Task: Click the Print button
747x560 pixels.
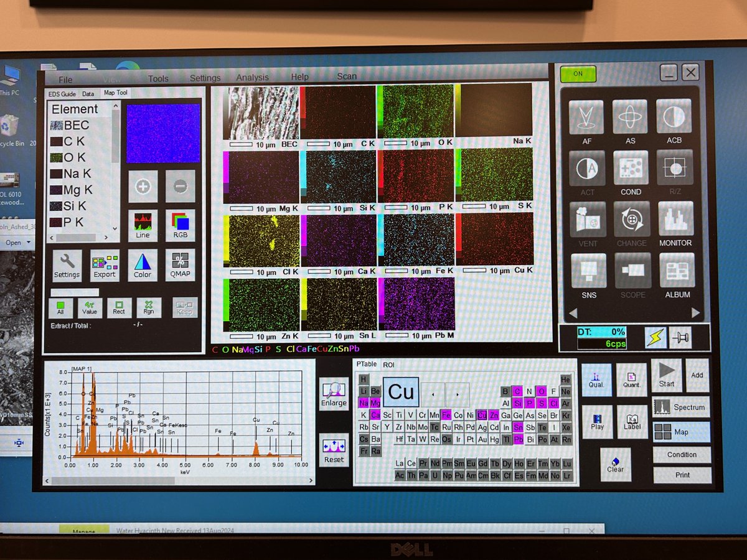Action: pos(682,475)
